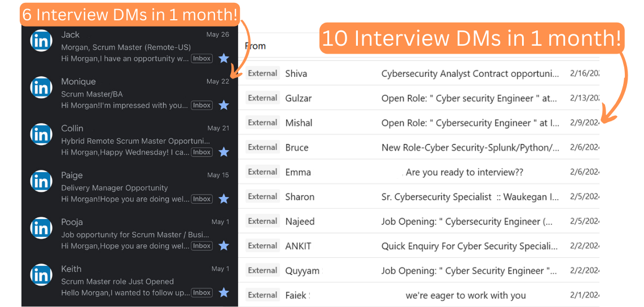Unstar Jack's Scrum Master message
Image resolution: width=644 pixels, height=307 pixels.
[224, 58]
